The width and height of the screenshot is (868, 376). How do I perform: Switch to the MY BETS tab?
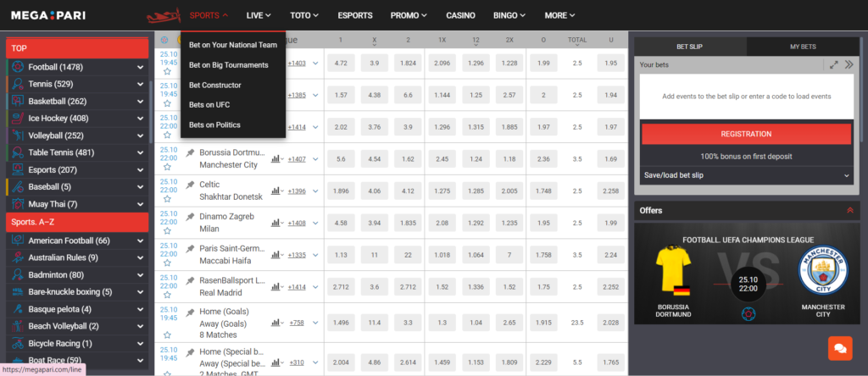click(x=803, y=47)
